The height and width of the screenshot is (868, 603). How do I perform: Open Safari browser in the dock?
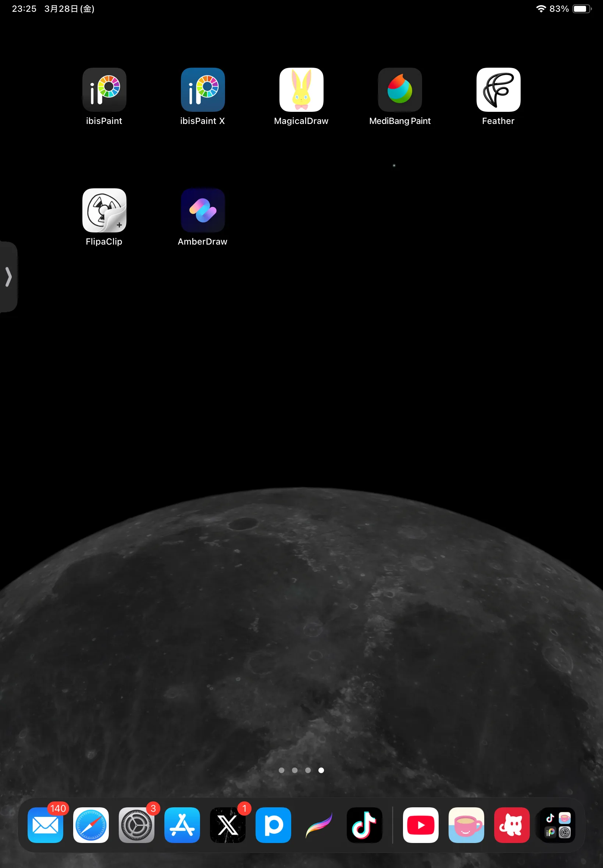(91, 825)
